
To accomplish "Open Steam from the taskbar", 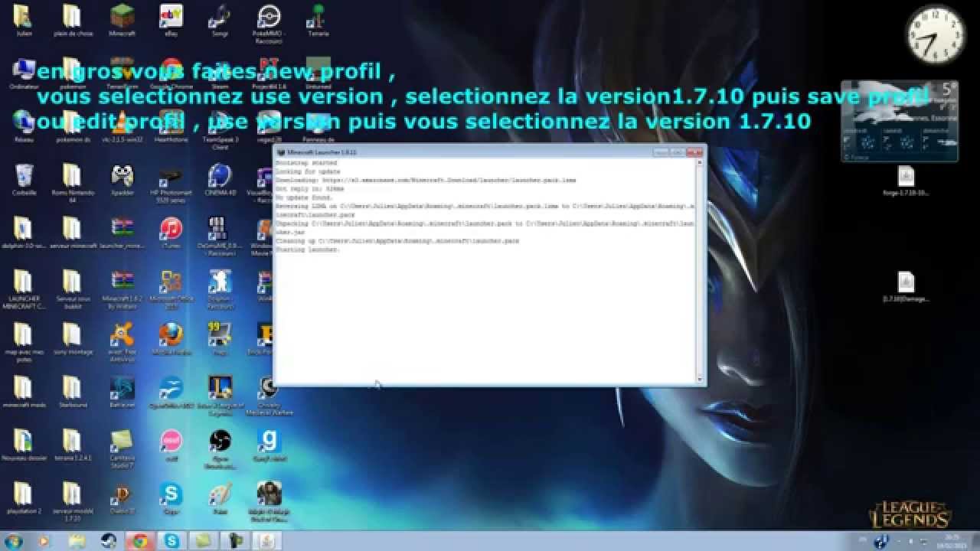I will pyautogui.click(x=107, y=540).
